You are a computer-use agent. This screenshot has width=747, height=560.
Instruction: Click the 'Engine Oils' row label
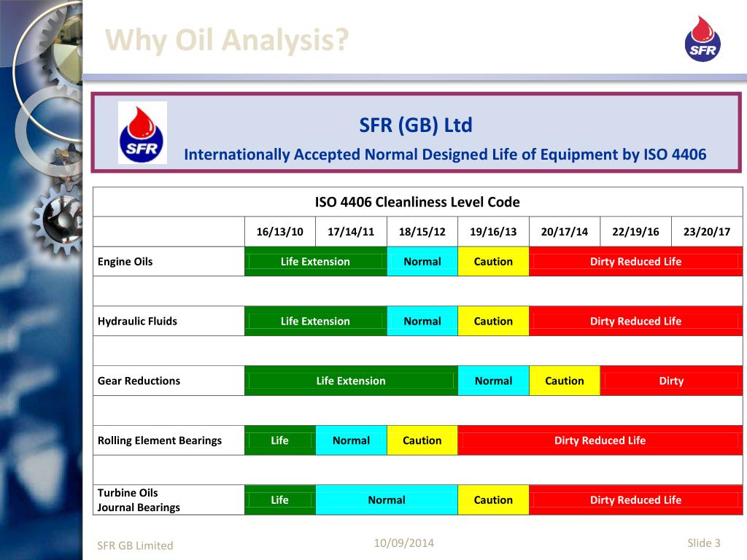[x=125, y=262]
